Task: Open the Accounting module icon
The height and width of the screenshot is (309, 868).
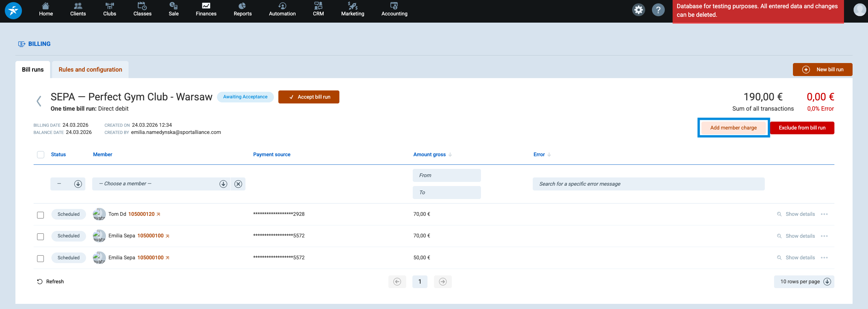Action: point(394,6)
